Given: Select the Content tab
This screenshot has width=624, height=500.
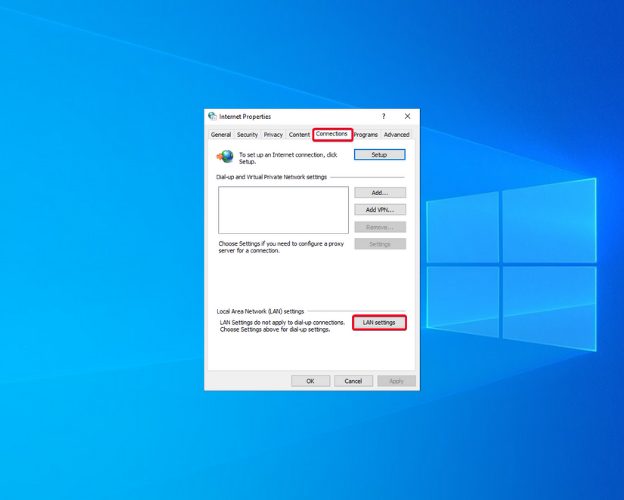Looking at the screenshot, I should click(299, 135).
